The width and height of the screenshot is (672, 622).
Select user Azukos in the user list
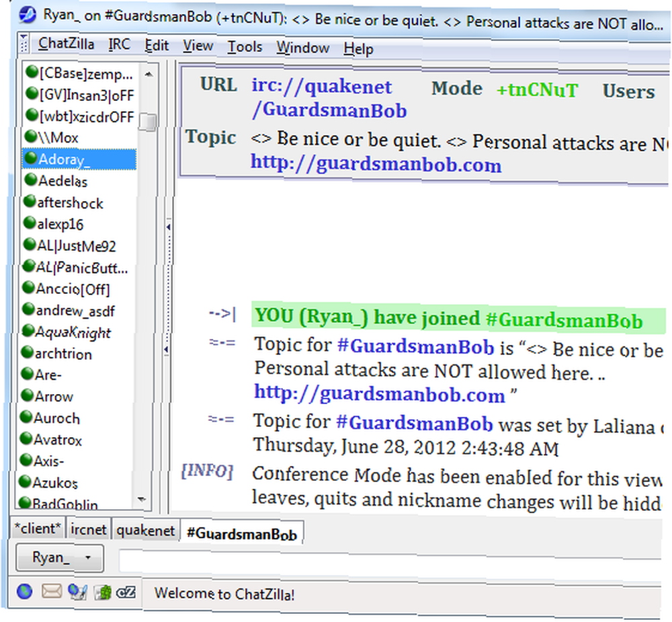pyautogui.click(x=75, y=483)
